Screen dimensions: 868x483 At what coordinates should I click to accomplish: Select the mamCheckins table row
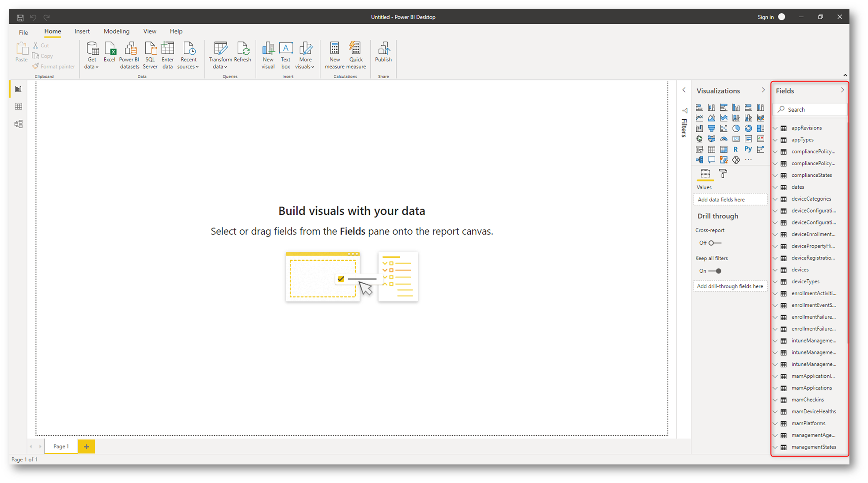[810, 400]
